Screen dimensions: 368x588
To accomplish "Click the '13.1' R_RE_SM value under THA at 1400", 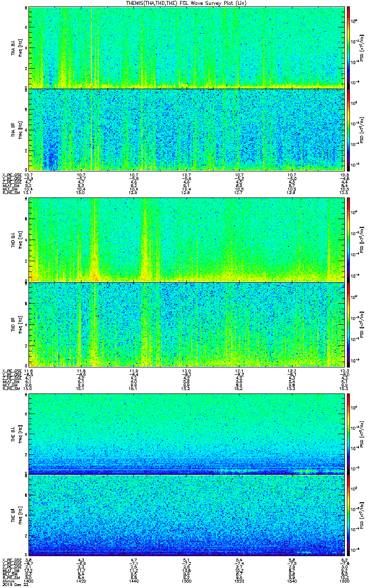I will pos(28,192).
